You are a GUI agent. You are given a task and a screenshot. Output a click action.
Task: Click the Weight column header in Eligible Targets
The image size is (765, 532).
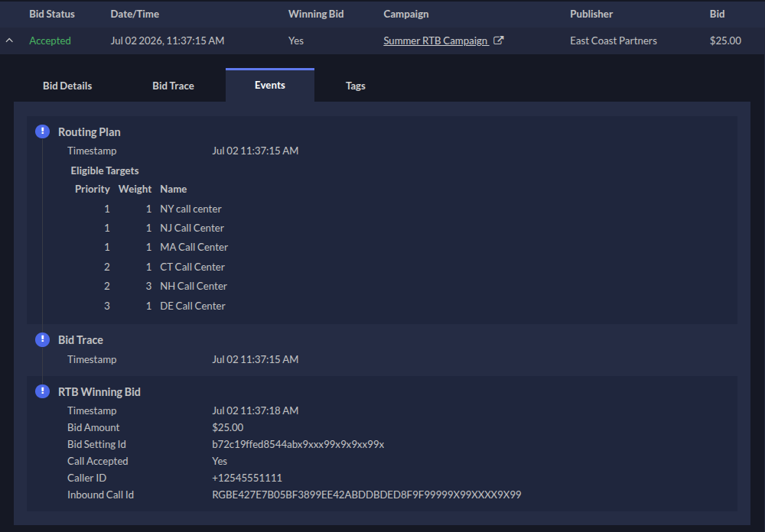135,190
